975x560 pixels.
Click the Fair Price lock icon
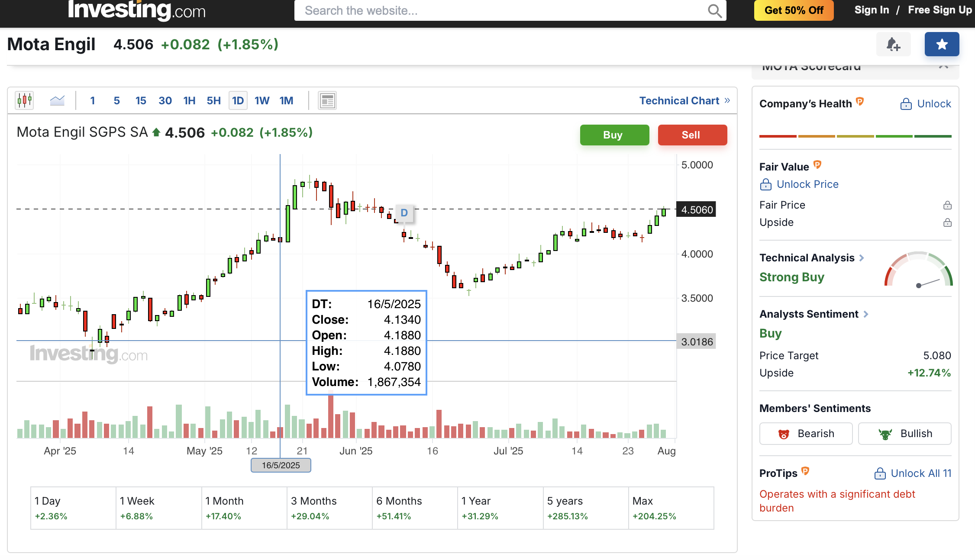947,205
